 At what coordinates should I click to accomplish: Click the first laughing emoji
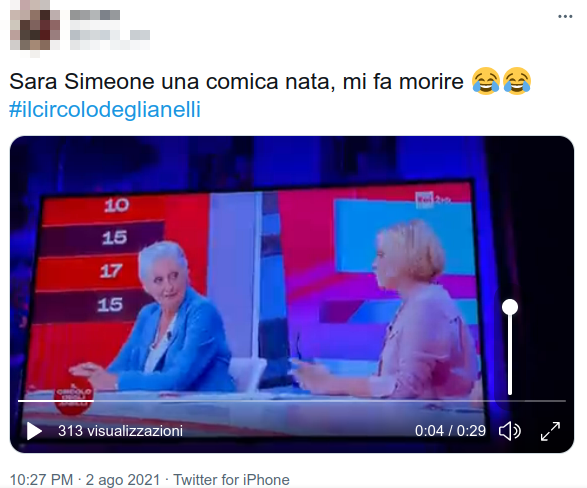point(486,81)
